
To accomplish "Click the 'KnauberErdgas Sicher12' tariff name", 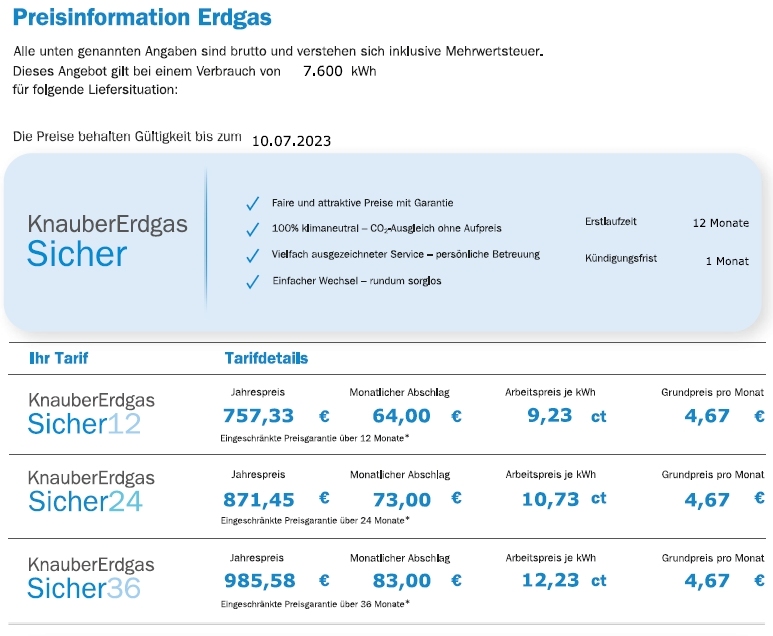I will pyautogui.click(x=91, y=413).
